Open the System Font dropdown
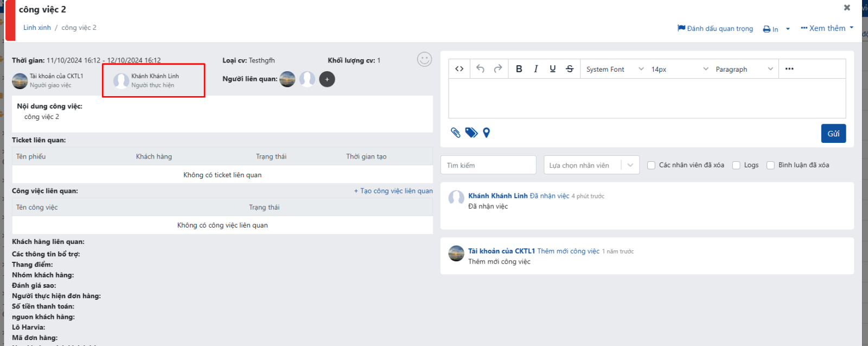Viewport: 868px width, 346px height. [x=615, y=69]
